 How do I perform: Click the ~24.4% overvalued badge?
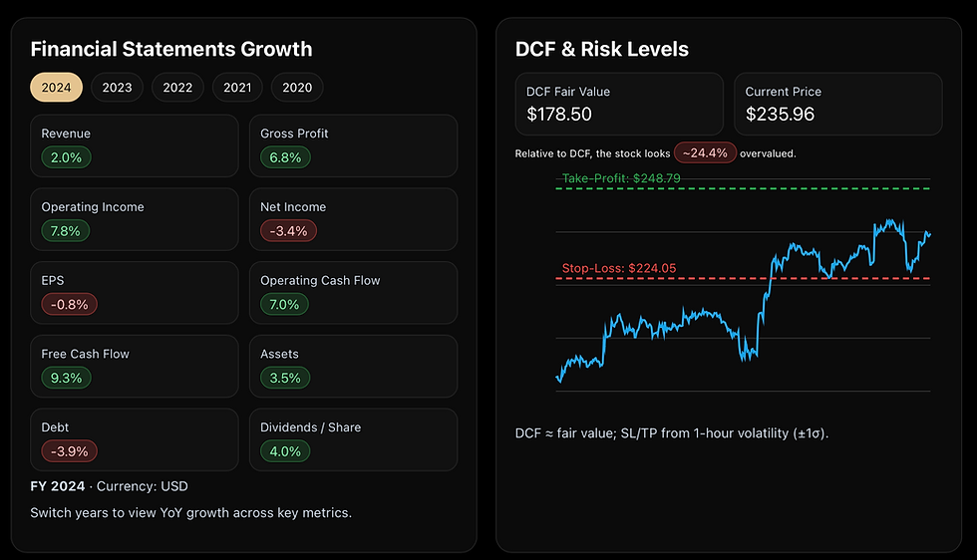point(706,153)
